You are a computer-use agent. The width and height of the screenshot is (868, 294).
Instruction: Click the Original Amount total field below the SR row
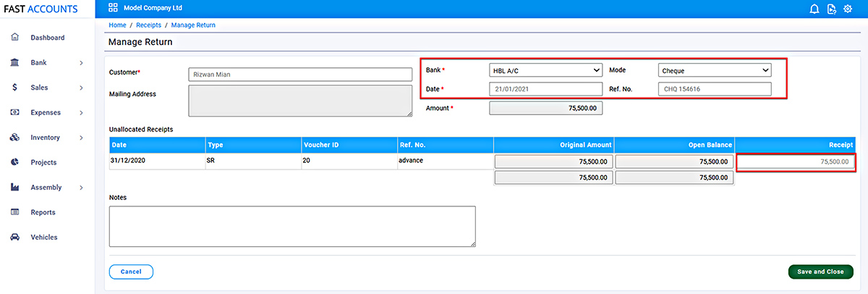click(x=554, y=177)
